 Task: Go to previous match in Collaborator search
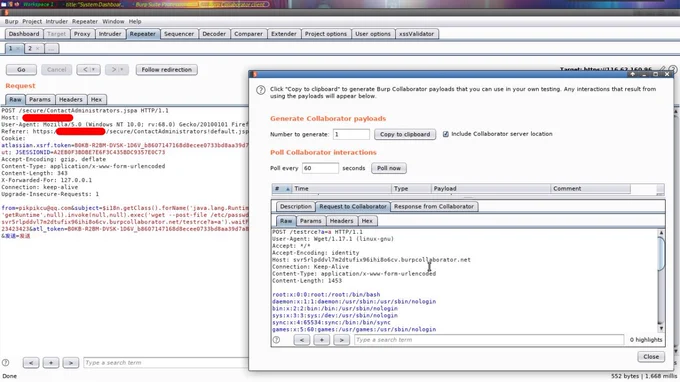click(301, 340)
